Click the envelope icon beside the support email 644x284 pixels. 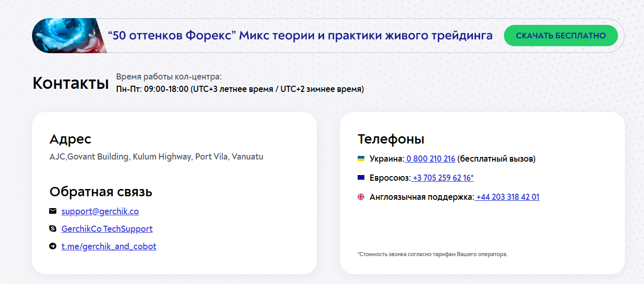pos(53,211)
